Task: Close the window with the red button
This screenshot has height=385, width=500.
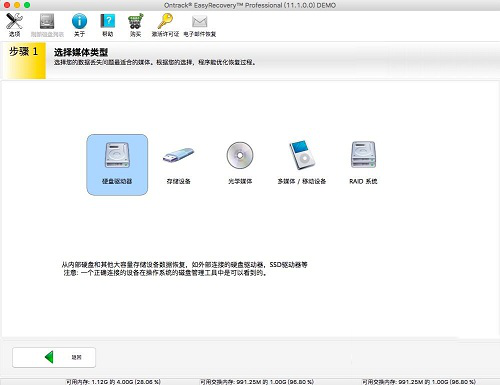Action: [x=6, y=5]
